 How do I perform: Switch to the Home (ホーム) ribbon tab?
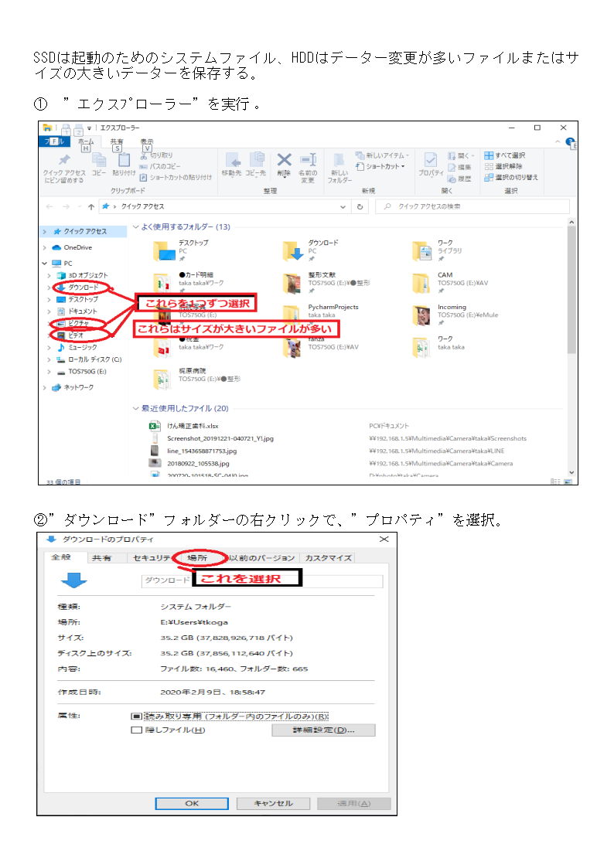(86, 142)
